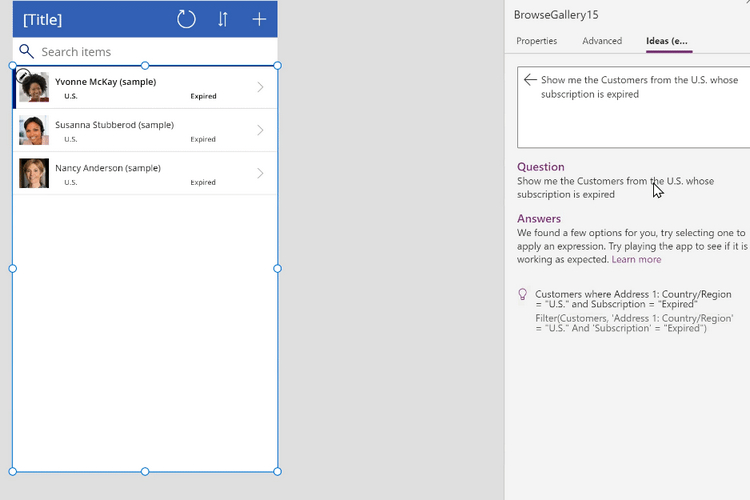Click the magnifier search icon

[26, 51]
